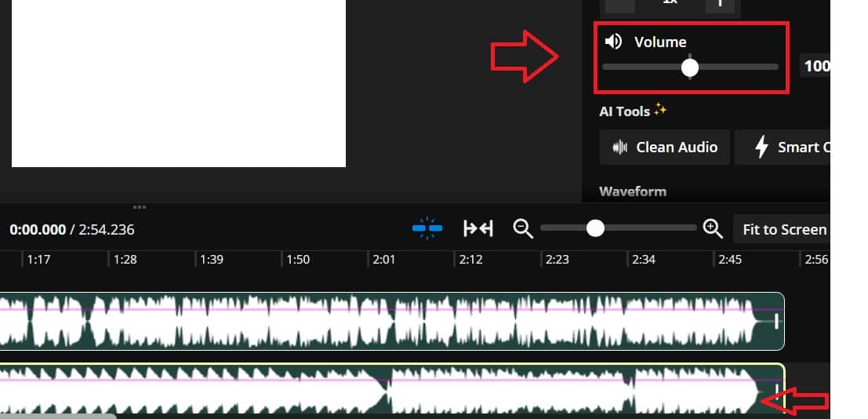
Task: Click the 2:34 mark on the timeline ruler
Action: pos(643,260)
